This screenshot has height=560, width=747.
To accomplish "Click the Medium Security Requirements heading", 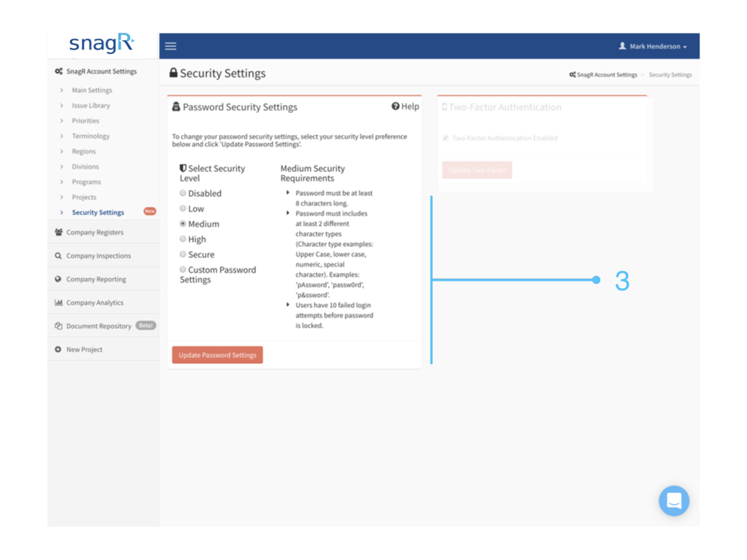I will click(312, 173).
